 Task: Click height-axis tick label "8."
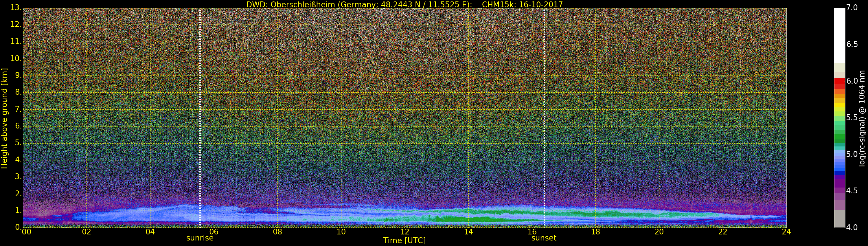18,92
